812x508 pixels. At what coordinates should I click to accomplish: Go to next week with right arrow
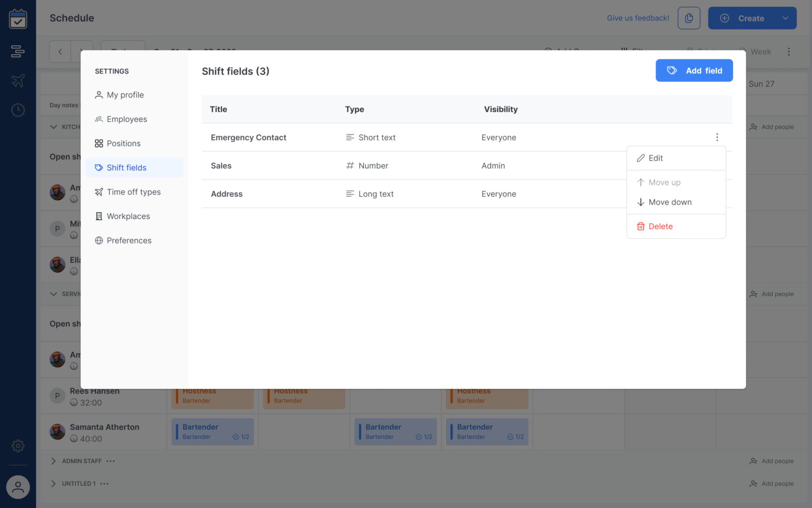[82, 51]
